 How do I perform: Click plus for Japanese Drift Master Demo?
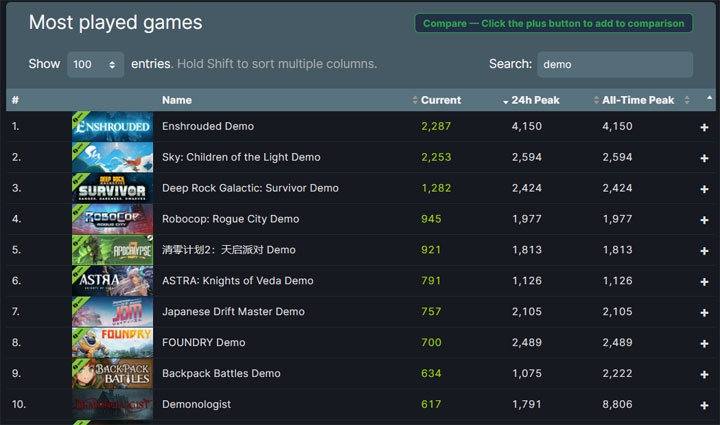pyautogui.click(x=704, y=313)
